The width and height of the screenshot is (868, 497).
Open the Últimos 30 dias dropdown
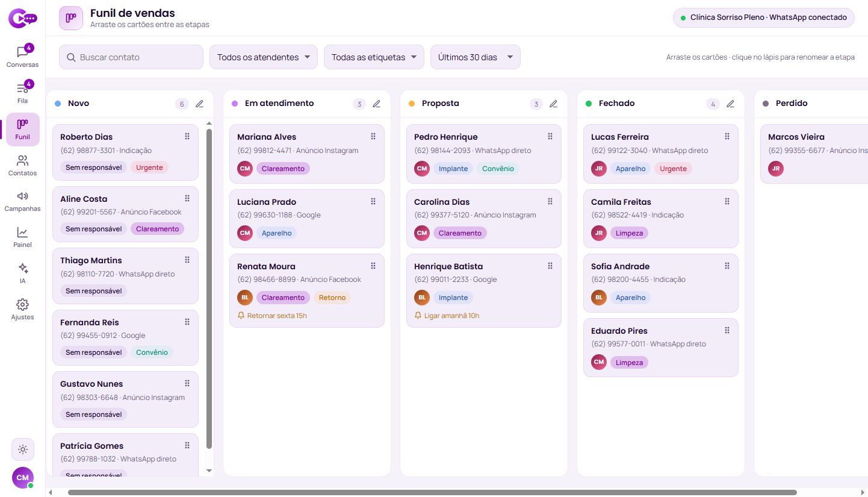476,57
